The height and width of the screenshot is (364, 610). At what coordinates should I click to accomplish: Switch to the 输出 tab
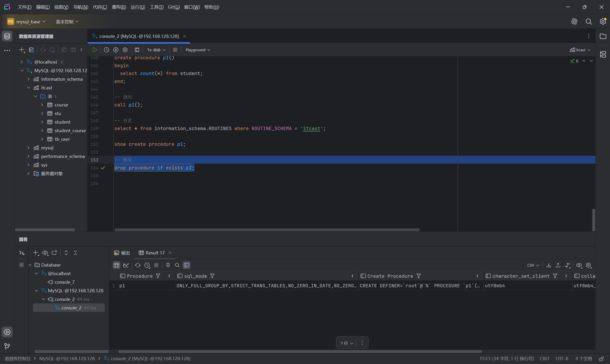[x=122, y=253]
